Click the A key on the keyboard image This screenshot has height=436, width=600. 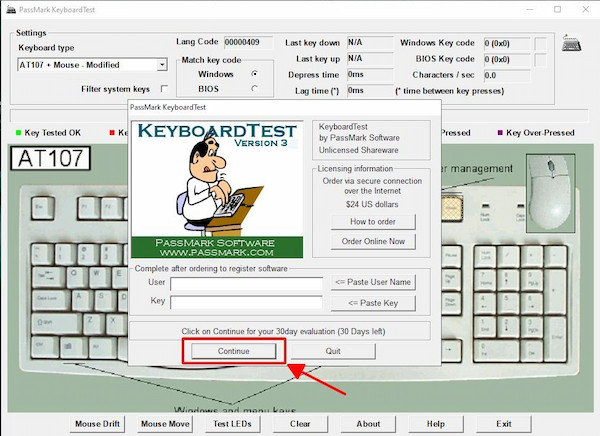pos(82,300)
